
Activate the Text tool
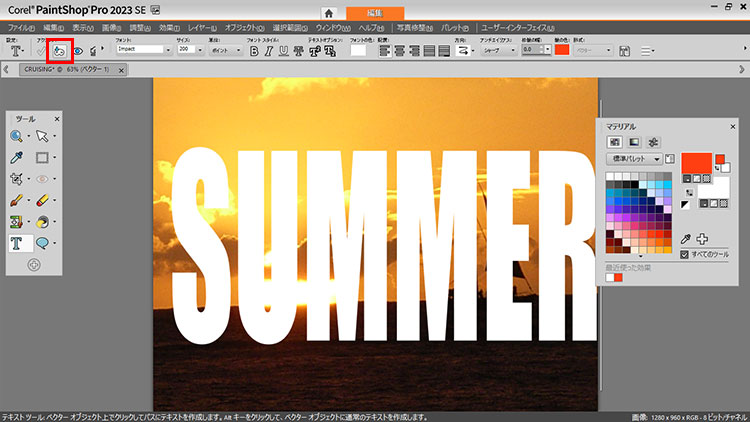tap(18, 242)
